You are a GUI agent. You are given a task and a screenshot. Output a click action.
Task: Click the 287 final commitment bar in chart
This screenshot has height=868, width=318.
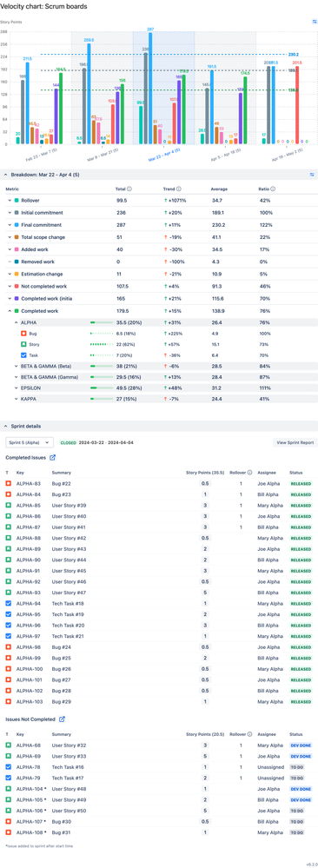pyautogui.click(x=150, y=89)
